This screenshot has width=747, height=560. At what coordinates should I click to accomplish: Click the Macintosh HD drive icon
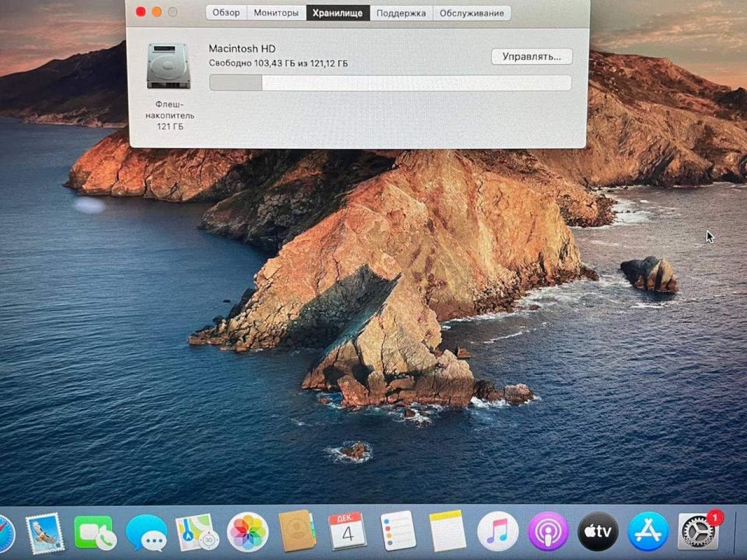pos(168,66)
